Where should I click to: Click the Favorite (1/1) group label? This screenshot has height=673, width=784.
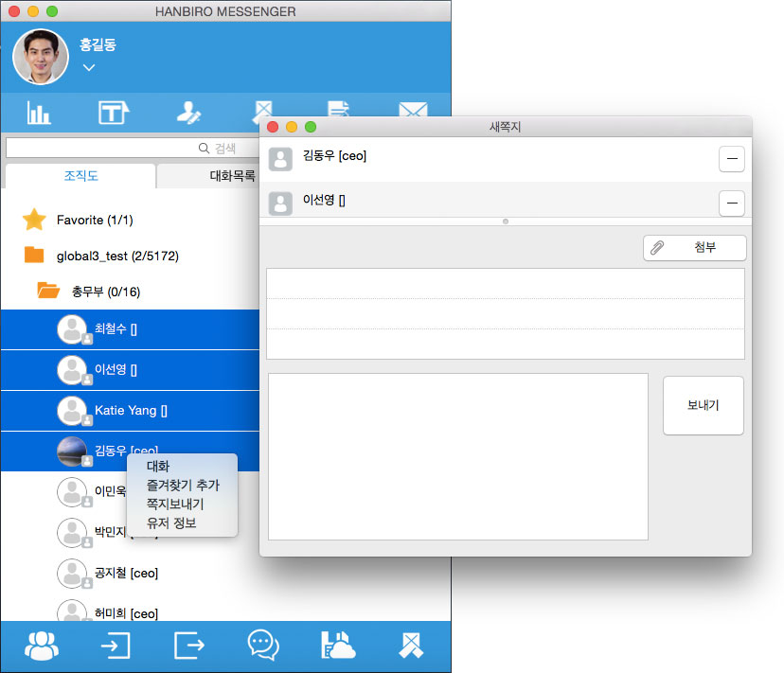(x=95, y=220)
